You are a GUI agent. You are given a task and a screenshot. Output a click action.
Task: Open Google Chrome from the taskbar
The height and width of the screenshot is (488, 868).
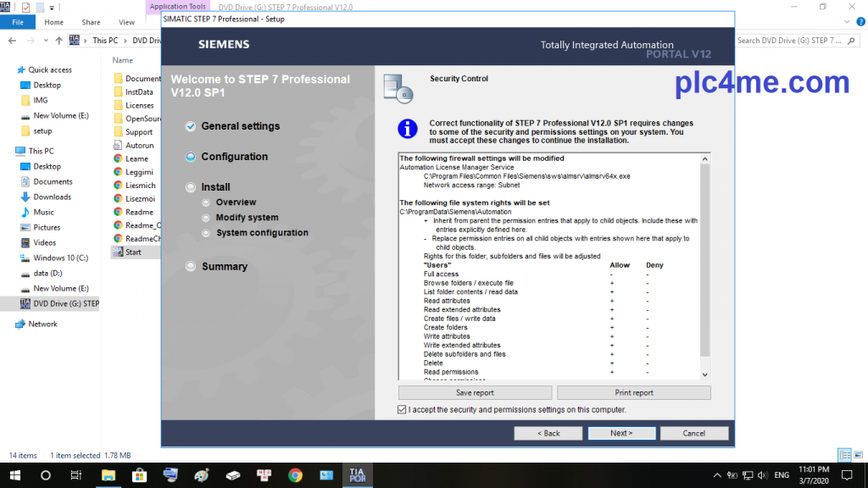click(295, 475)
